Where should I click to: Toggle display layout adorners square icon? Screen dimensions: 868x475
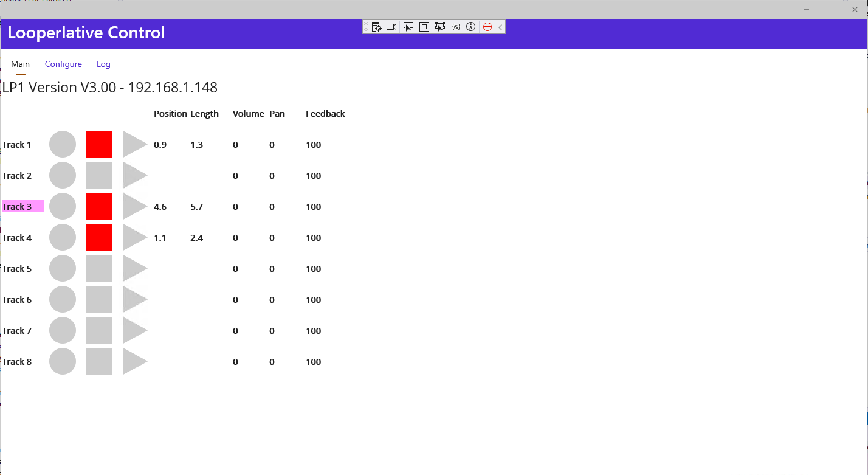point(424,27)
